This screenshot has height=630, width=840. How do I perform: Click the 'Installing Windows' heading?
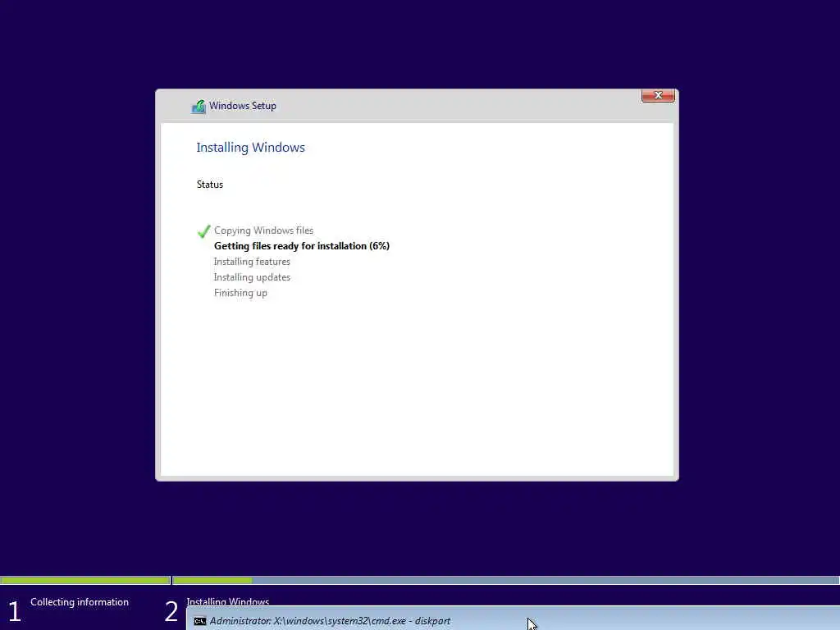coord(250,148)
